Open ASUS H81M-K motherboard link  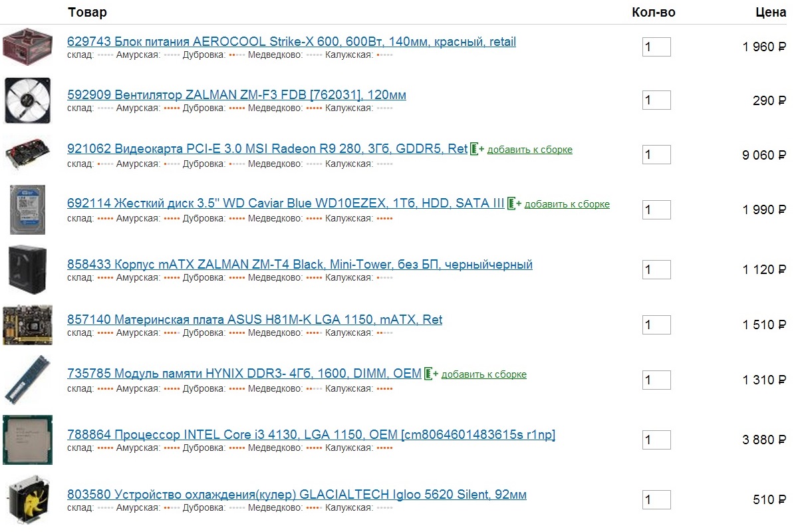[255, 320]
